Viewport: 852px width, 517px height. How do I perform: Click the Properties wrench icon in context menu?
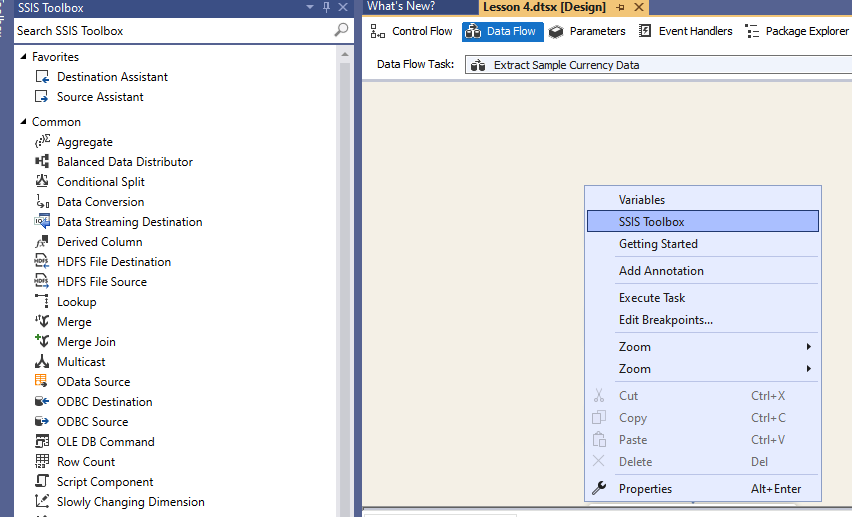pos(599,488)
